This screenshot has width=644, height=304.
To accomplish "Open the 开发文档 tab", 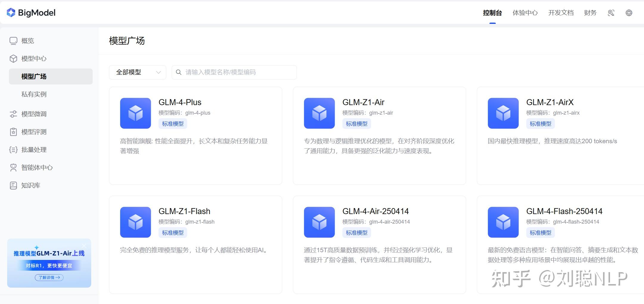I will [561, 13].
